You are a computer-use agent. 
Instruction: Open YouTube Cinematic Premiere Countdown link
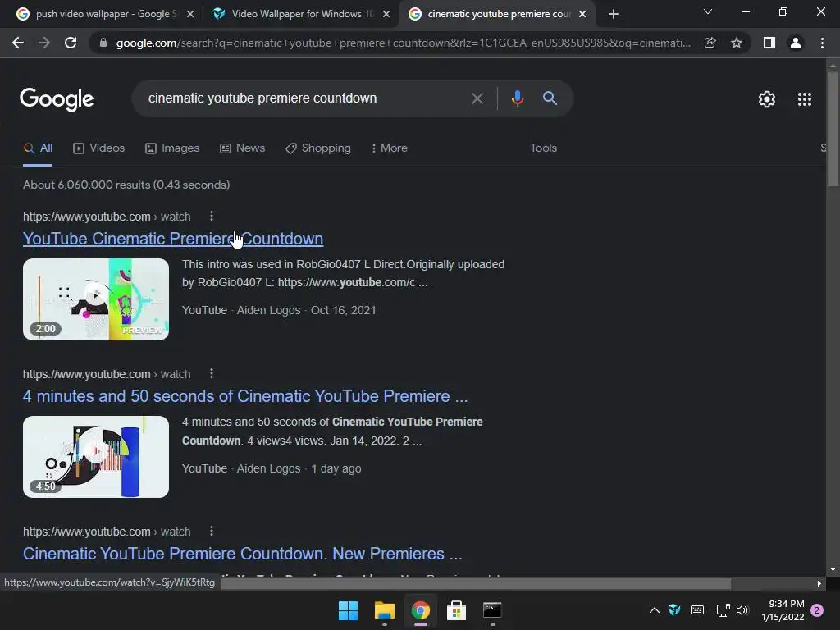pos(173,239)
